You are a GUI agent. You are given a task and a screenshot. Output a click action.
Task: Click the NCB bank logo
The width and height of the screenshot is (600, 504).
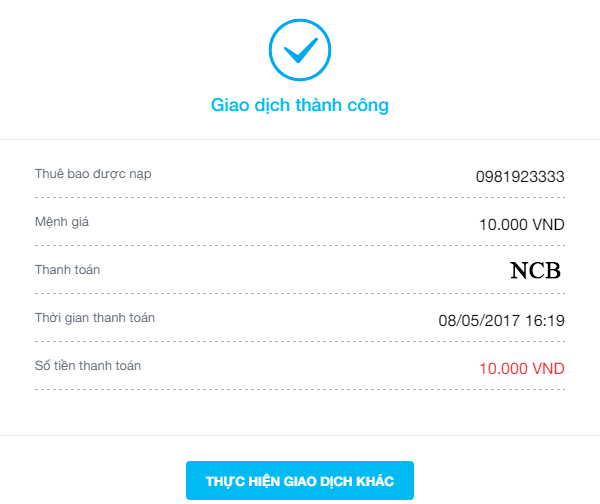pyautogui.click(x=536, y=270)
